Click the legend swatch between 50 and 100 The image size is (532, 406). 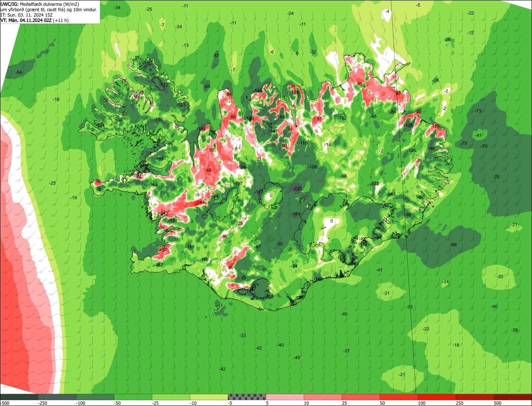coord(399,397)
